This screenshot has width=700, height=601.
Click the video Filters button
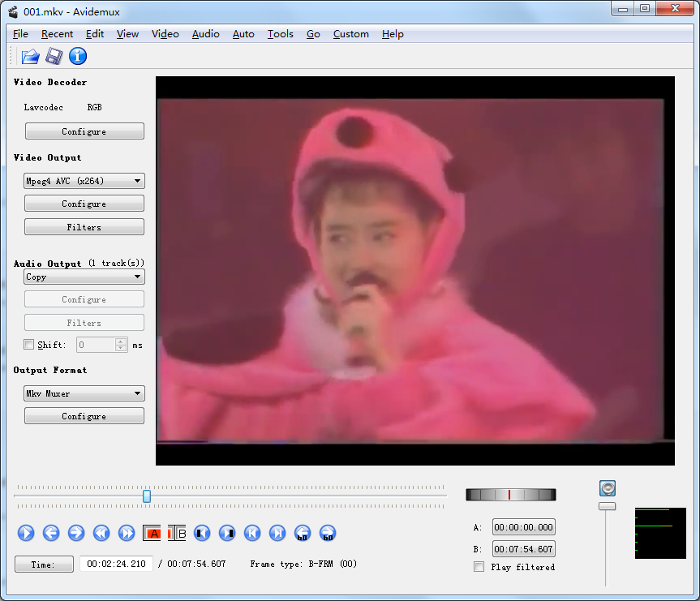84,227
